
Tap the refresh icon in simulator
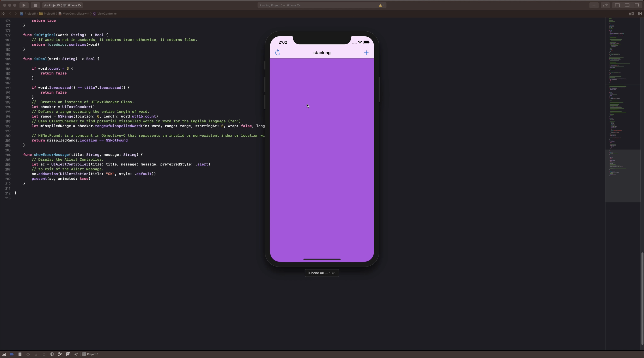[x=278, y=53]
